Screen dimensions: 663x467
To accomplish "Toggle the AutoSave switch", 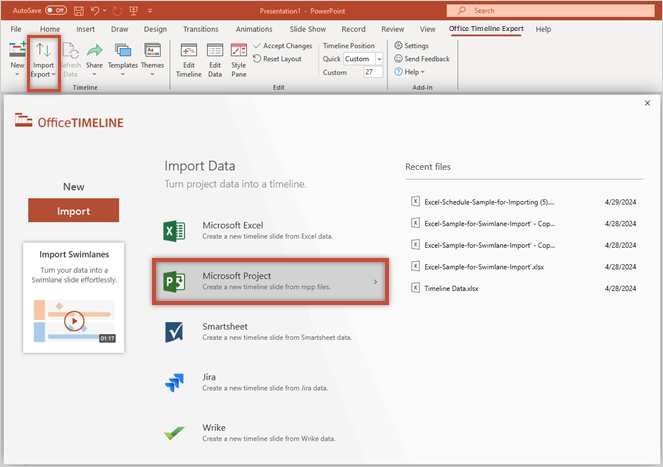I will [55, 10].
